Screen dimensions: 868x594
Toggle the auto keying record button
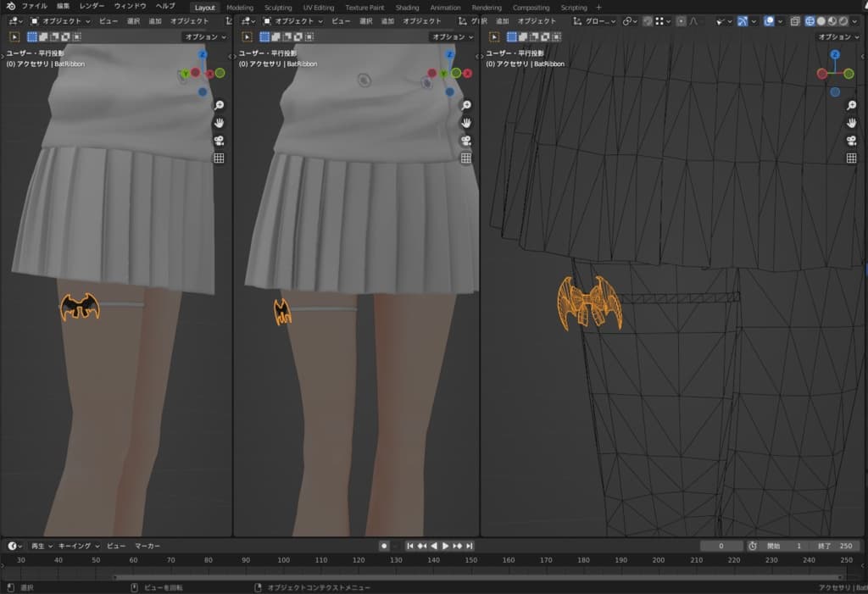[x=384, y=546]
